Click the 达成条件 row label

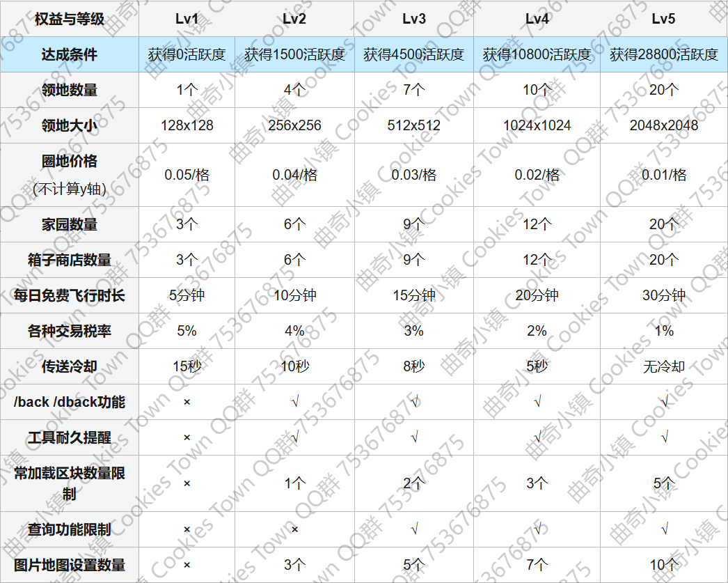(x=69, y=54)
